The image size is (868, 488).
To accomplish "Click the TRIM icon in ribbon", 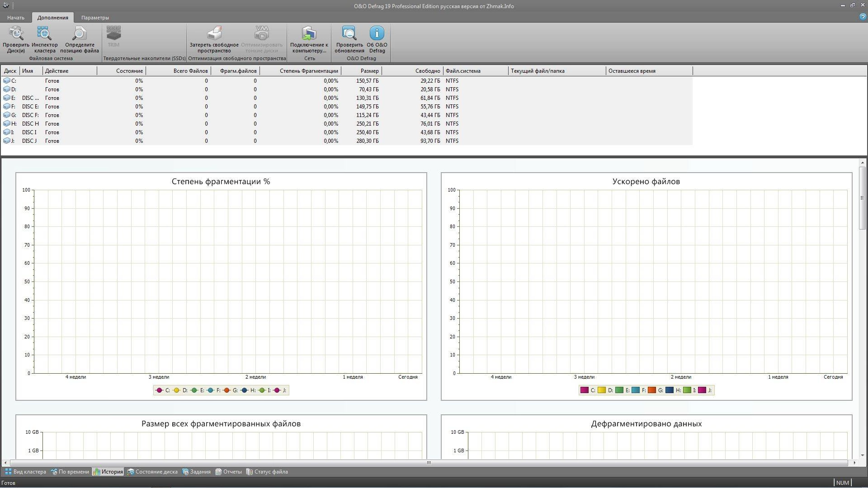I will click(x=113, y=33).
